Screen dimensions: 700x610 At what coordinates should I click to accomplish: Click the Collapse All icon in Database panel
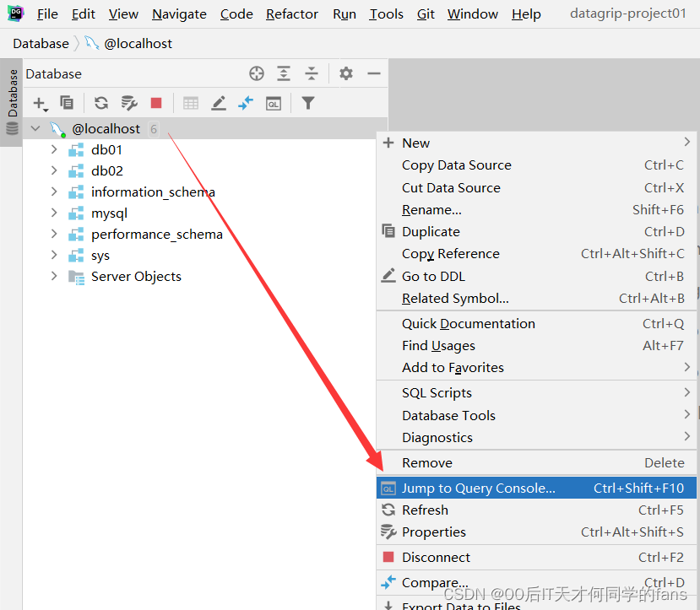click(312, 73)
